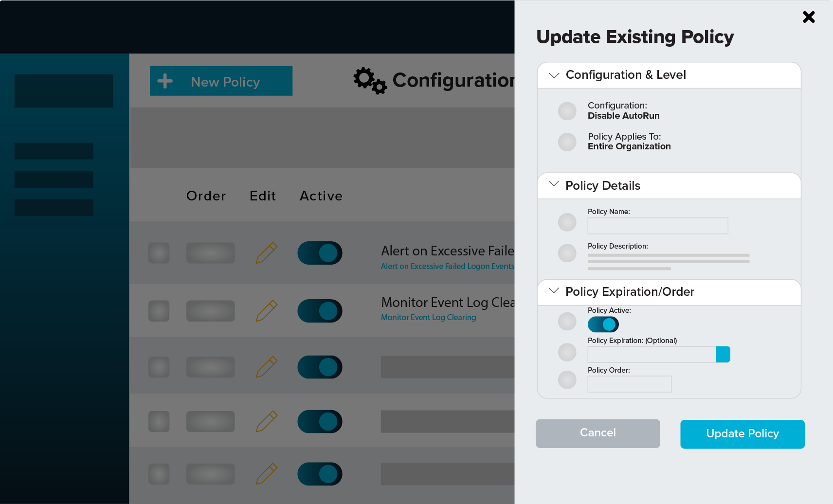
Task: Collapse the Policy Details section
Action: coord(553,185)
